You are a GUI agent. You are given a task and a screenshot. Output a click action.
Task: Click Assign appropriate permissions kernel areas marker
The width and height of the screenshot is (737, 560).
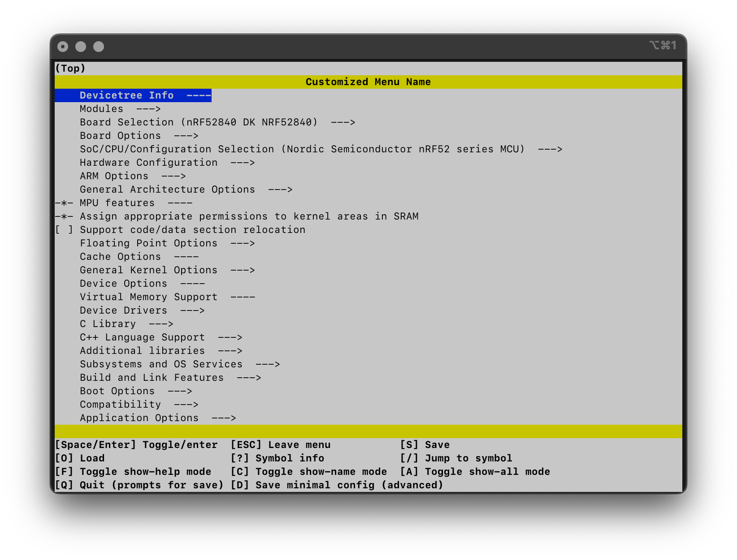click(64, 216)
